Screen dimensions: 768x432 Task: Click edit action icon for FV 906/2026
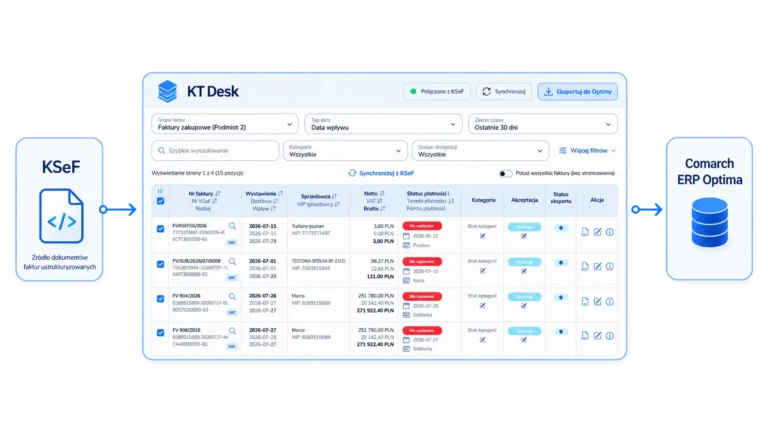coord(598,336)
